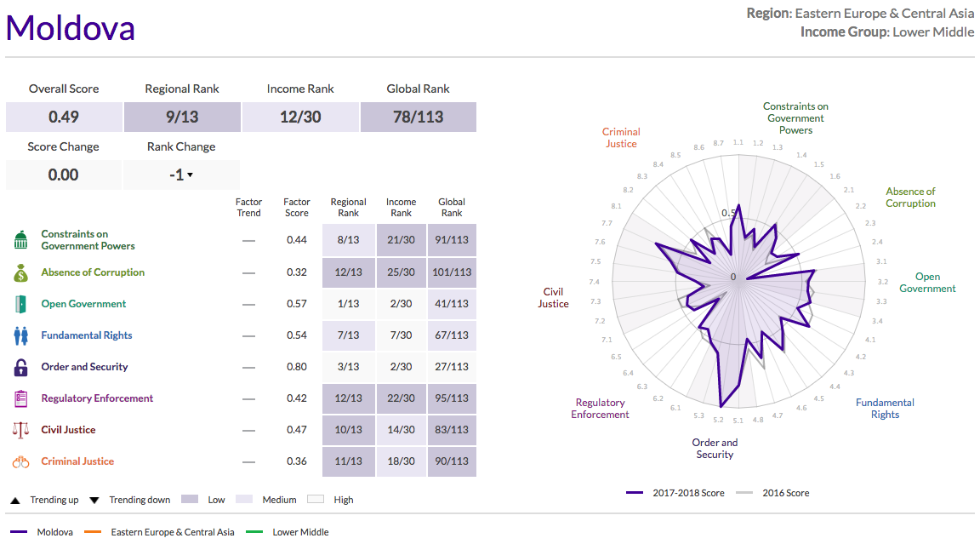Click Constraints on Government Powers trend dash
The image size is (980, 544).
[x=248, y=241]
